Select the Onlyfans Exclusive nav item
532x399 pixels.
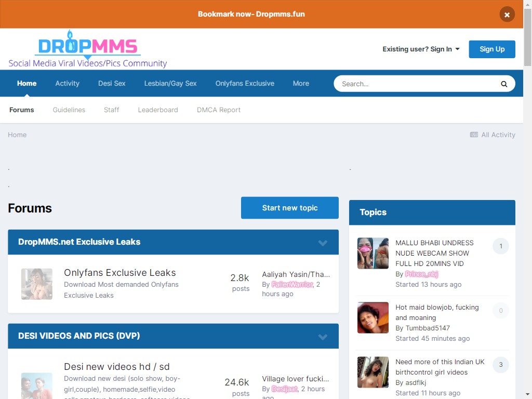pyautogui.click(x=245, y=84)
